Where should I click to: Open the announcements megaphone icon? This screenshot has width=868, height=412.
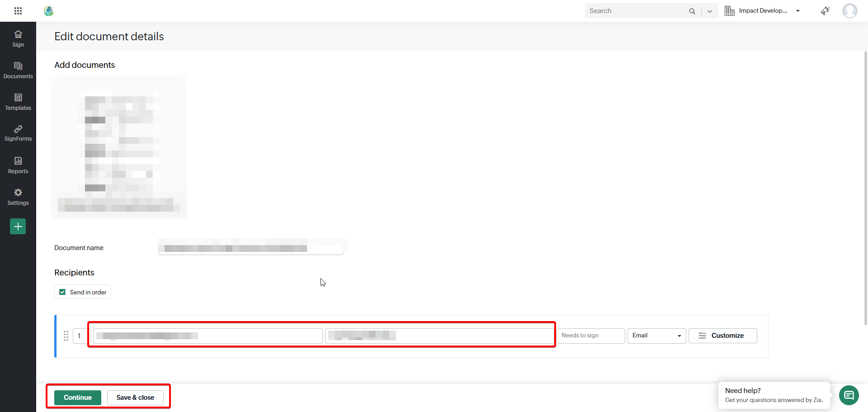pos(825,11)
